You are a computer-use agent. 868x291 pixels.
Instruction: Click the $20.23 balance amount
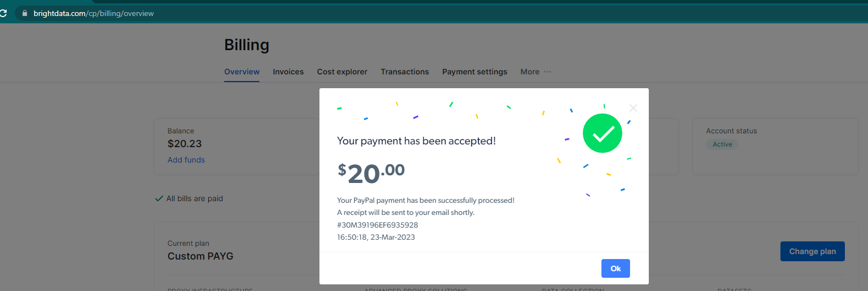[185, 144]
